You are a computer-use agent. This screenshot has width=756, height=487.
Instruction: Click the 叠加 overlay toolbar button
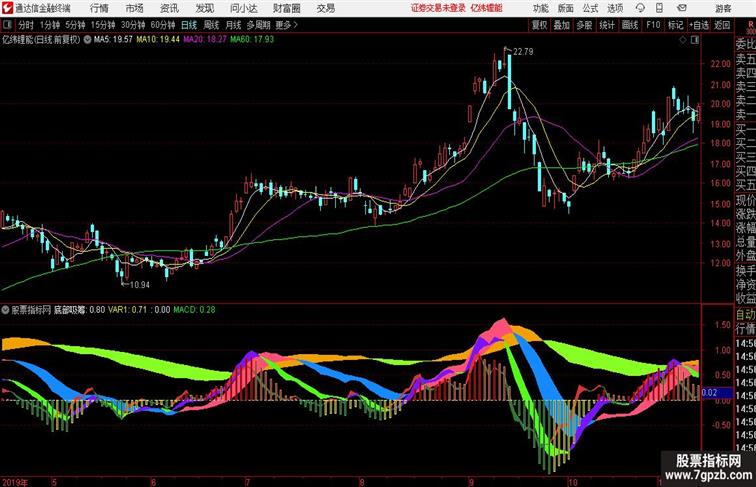(x=562, y=25)
